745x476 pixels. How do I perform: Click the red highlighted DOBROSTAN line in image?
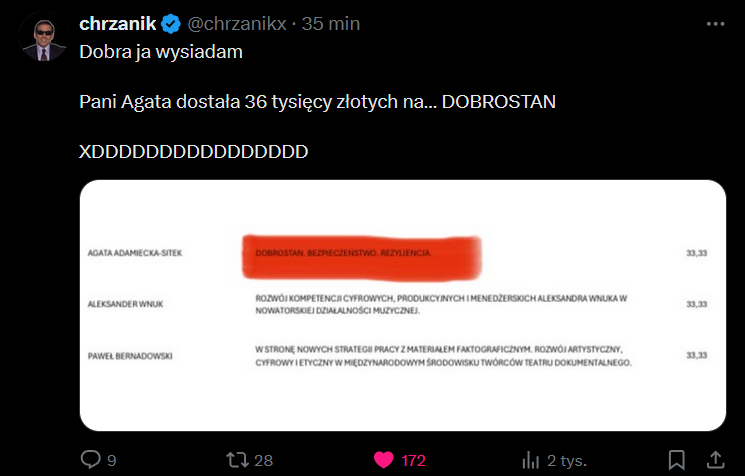coord(360,253)
